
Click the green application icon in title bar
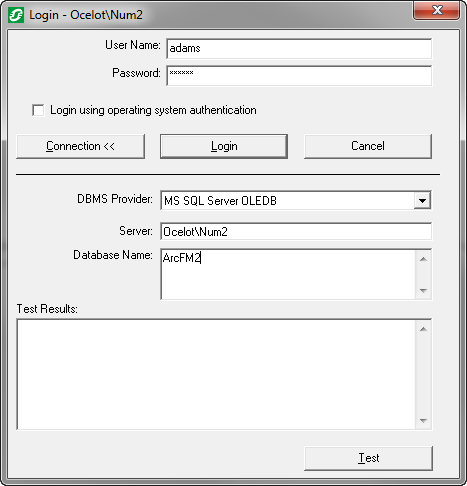(16, 15)
